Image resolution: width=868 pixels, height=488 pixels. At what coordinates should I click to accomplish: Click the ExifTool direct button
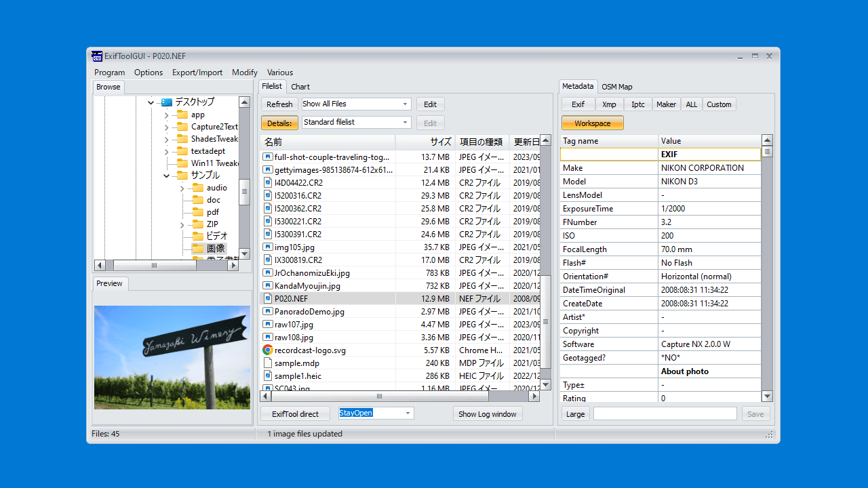point(295,413)
